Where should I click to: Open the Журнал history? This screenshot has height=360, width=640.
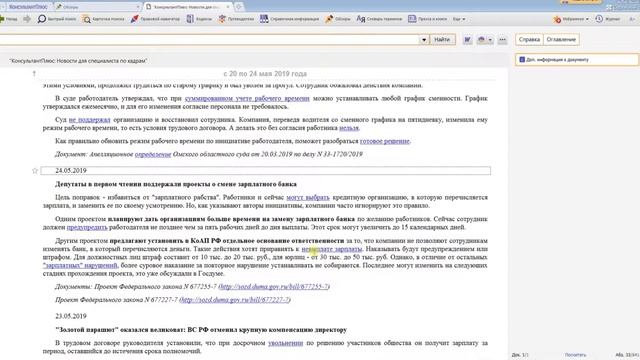tap(607, 19)
